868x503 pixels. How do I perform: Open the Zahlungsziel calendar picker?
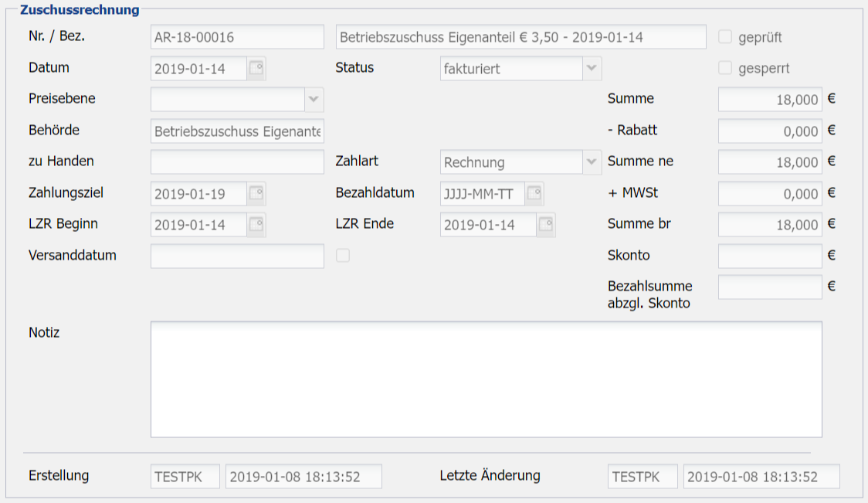[256, 193]
